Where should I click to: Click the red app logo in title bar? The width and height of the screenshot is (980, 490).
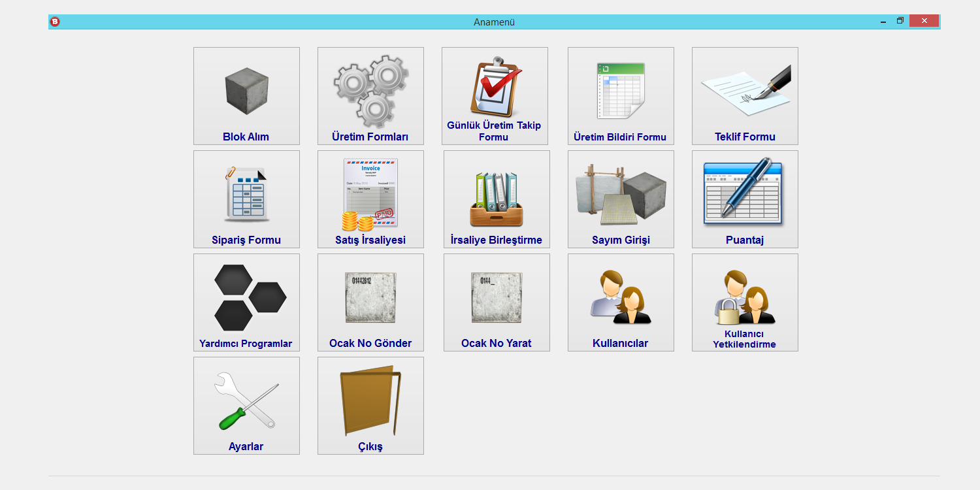[55, 22]
